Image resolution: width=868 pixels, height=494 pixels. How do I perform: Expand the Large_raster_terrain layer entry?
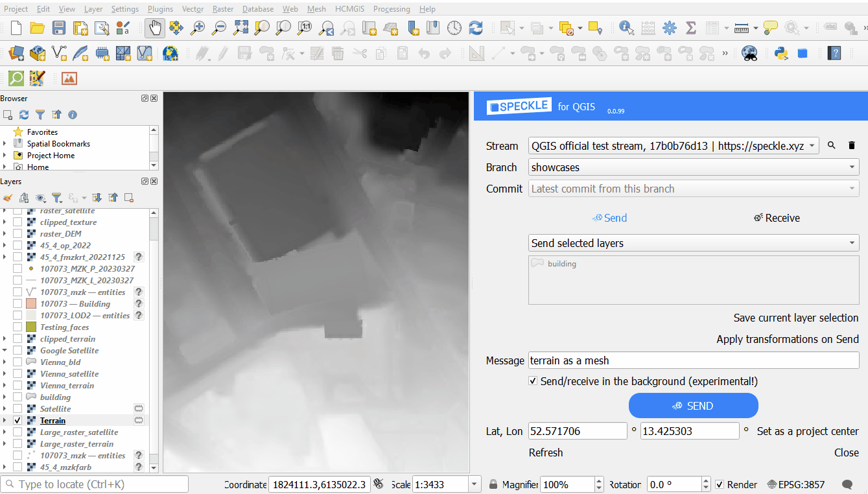coord(5,444)
